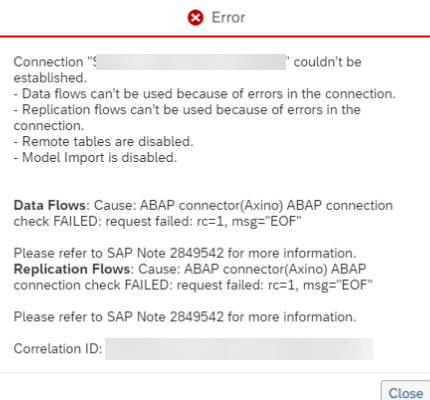
Task: Click the bold Replication Flows label
Action: 72,269
